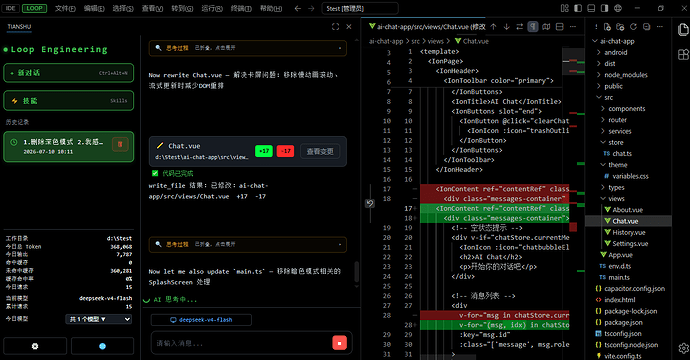The width and height of the screenshot is (690, 360).
Task: Click the globe icon in title bar
Action: [x=617, y=8]
